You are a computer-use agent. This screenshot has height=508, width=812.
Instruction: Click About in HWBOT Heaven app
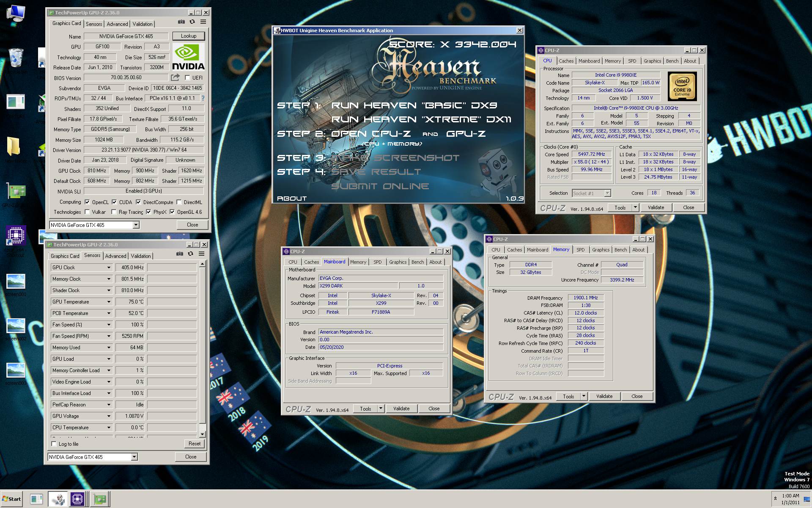click(292, 198)
